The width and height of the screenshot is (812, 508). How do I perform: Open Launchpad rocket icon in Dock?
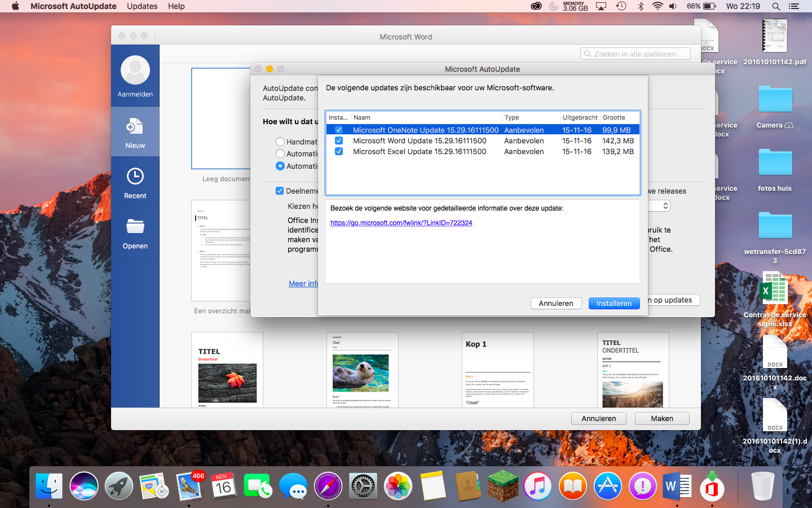coord(119,485)
